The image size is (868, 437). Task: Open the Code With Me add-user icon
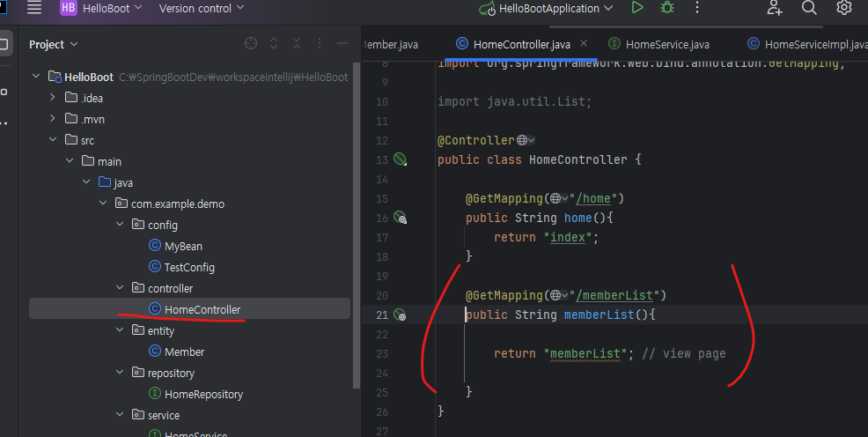pyautogui.click(x=774, y=8)
